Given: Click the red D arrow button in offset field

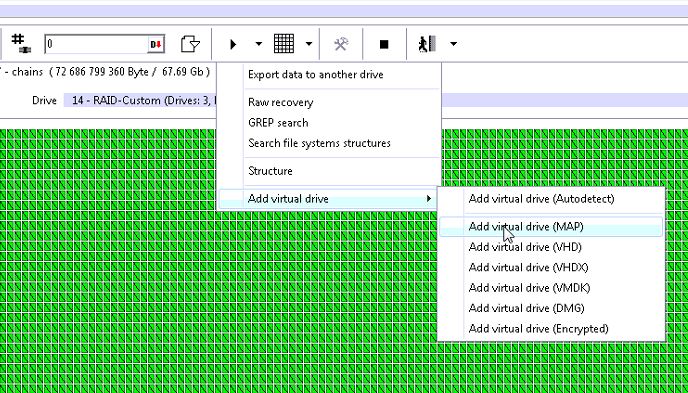Looking at the screenshot, I should (x=156, y=44).
